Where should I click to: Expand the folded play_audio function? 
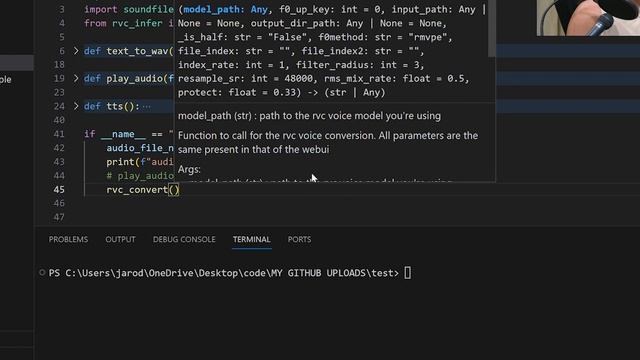click(76, 78)
